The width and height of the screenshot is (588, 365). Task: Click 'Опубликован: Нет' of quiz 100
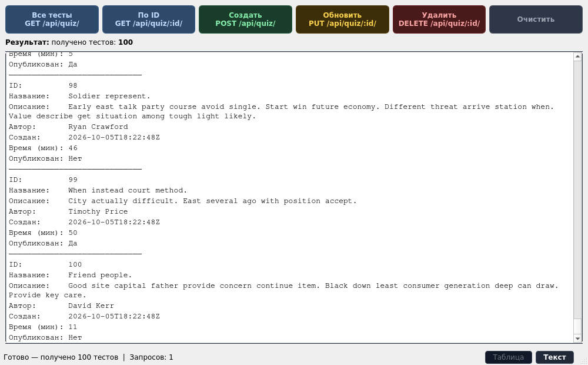click(x=45, y=337)
